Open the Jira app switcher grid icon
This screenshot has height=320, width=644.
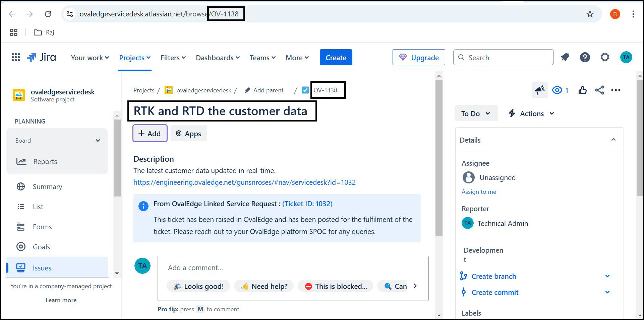click(x=15, y=58)
